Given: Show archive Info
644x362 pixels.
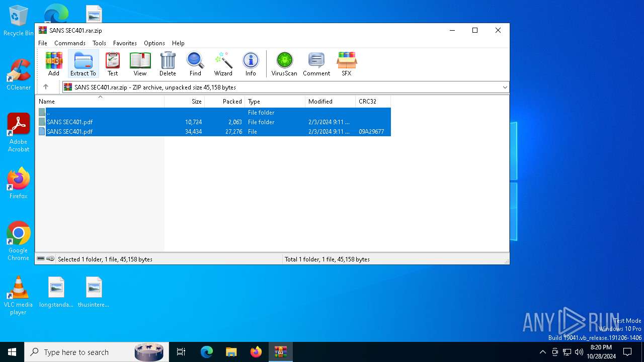Looking at the screenshot, I should click(251, 64).
